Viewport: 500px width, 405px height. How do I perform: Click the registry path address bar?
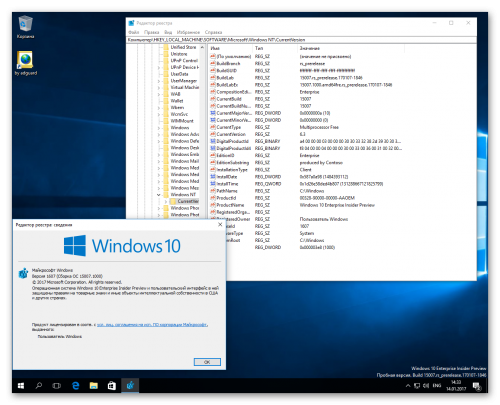[301, 40]
